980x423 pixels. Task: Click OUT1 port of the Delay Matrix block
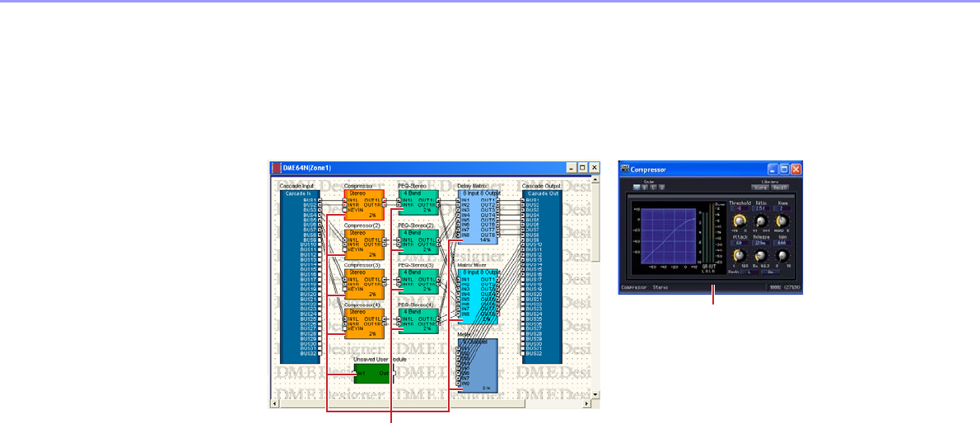[x=499, y=200]
